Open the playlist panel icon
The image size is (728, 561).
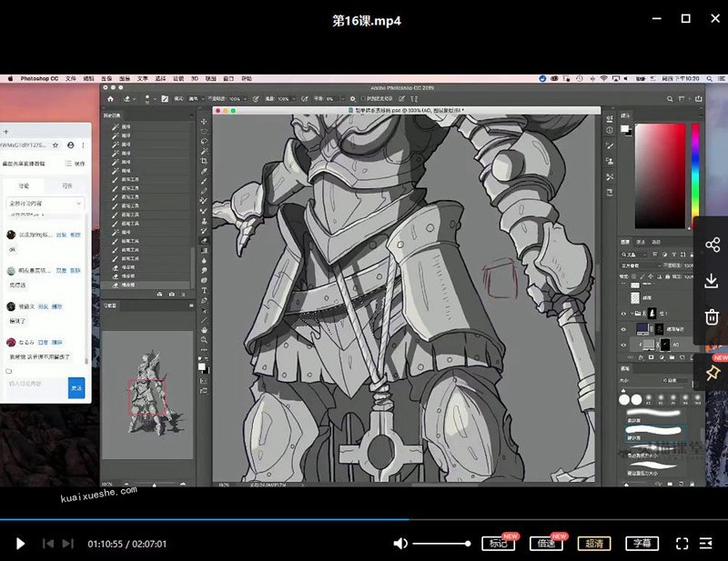coord(707,544)
